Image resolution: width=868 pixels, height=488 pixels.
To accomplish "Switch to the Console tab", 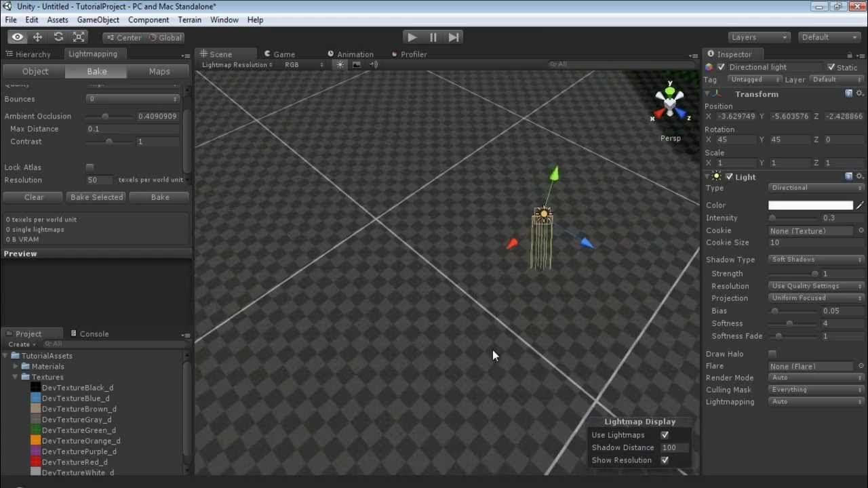I will (90, 333).
